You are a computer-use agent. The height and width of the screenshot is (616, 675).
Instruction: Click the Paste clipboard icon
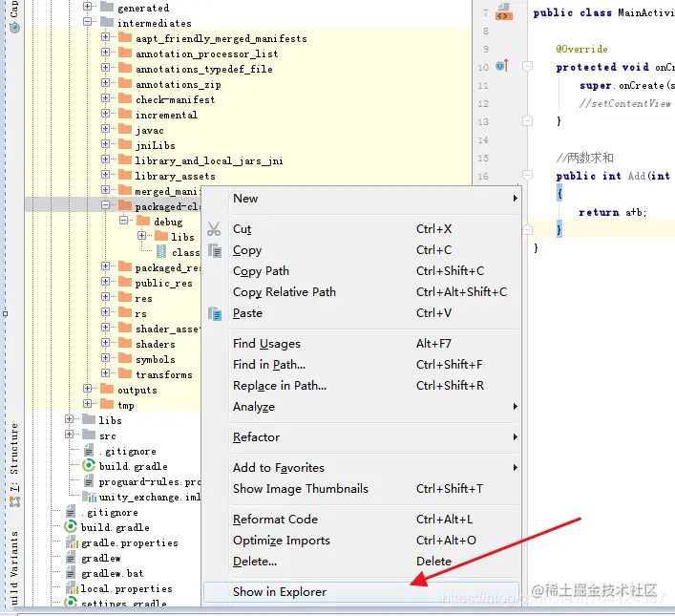click(215, 313)
